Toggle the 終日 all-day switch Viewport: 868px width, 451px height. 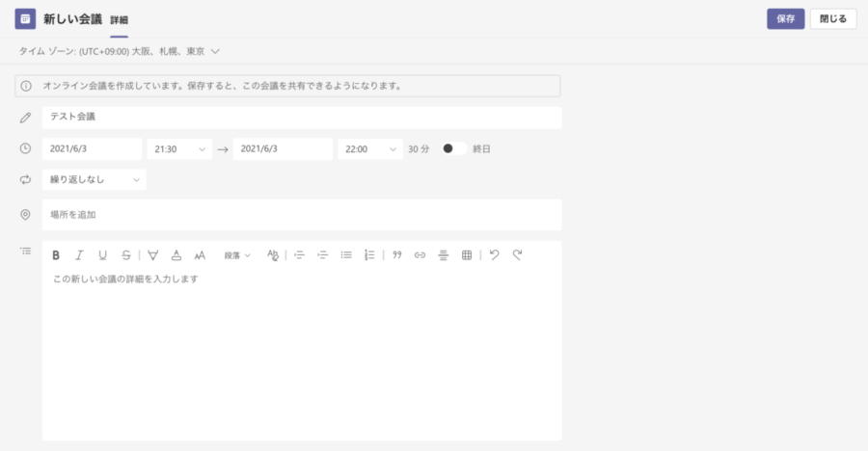454,148
